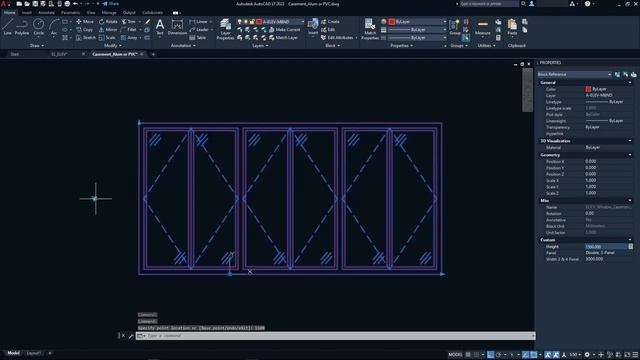Choose the Copy command

85,30
